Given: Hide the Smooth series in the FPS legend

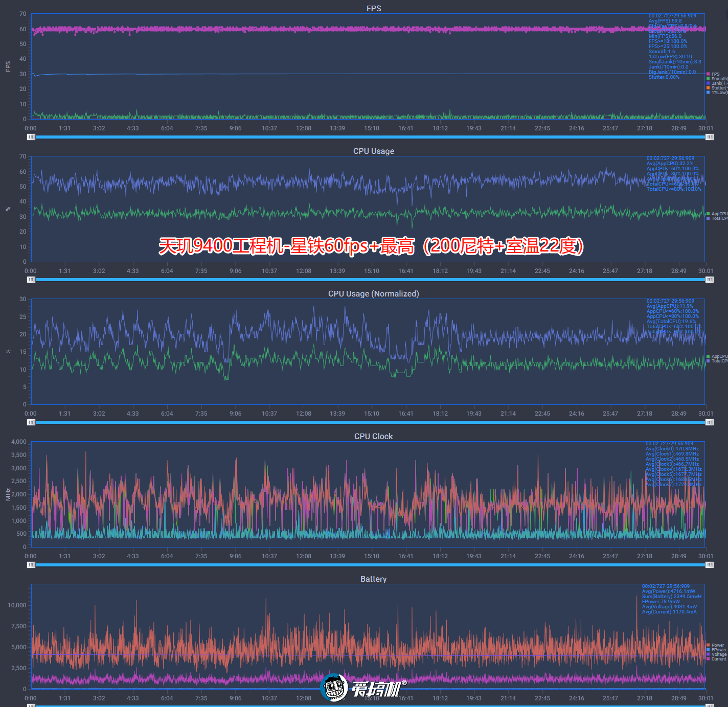Looking at the screenshot, I should tap(717, 79).
